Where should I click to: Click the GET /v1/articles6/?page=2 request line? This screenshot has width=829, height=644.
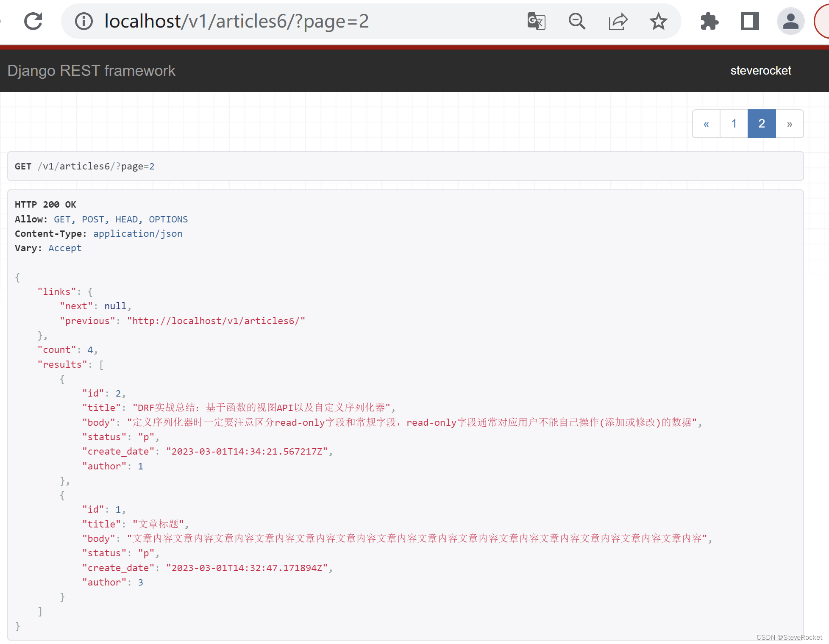(x=85, y=166)
